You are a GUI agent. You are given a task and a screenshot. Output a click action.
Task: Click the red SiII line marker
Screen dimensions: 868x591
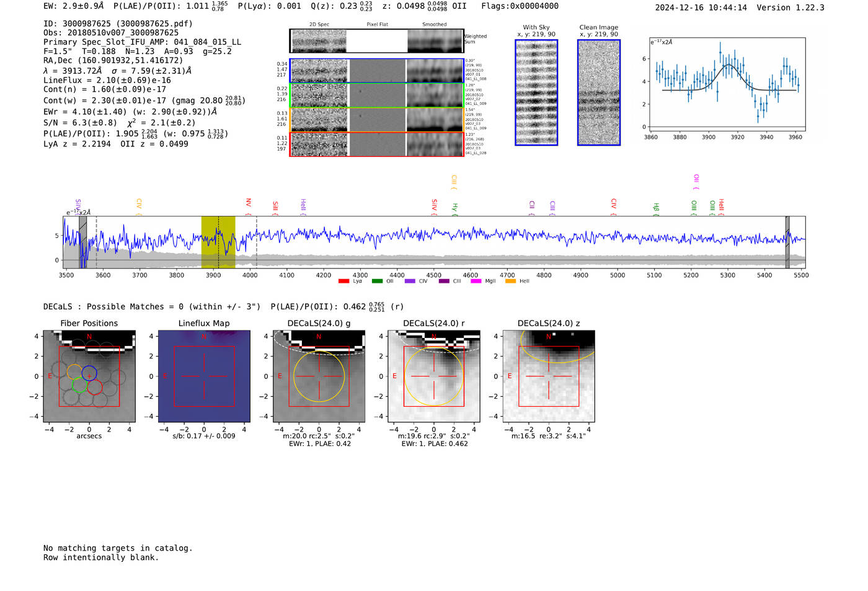coord(275,207)
